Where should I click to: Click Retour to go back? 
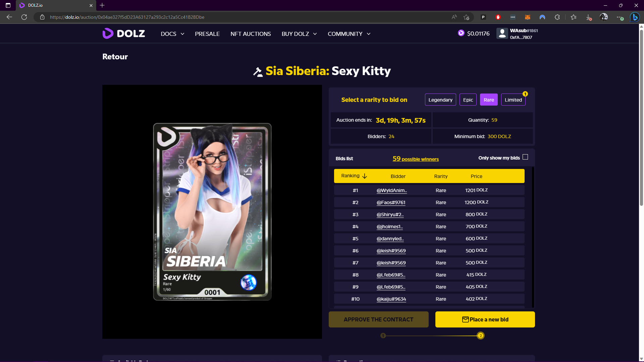point(115,57)
